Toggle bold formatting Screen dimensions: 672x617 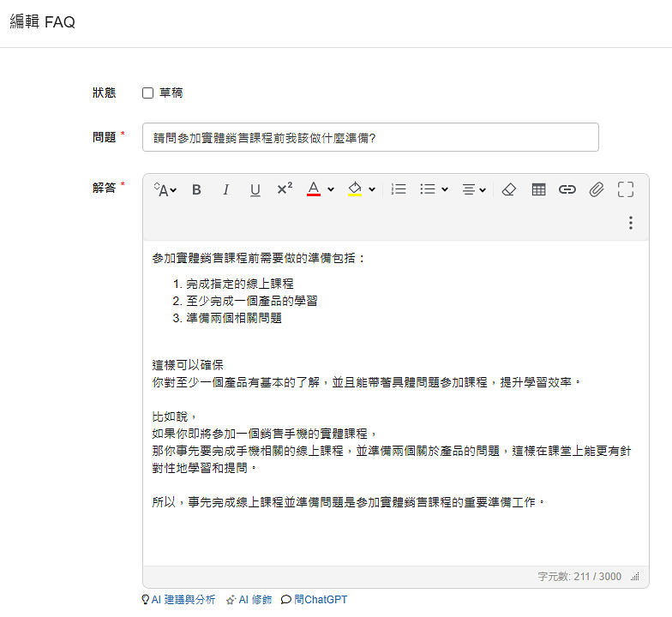tap(196, 189)
